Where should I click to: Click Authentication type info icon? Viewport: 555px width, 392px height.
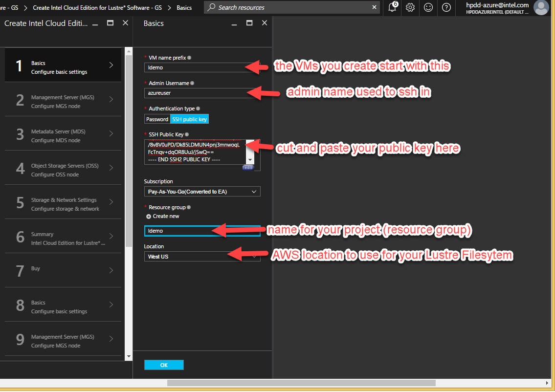[x=198, y=109]
